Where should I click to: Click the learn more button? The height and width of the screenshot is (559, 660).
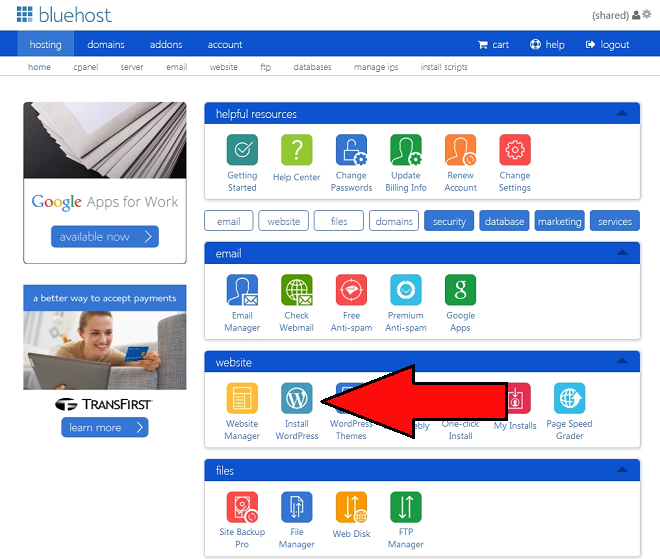pos(104,427)
